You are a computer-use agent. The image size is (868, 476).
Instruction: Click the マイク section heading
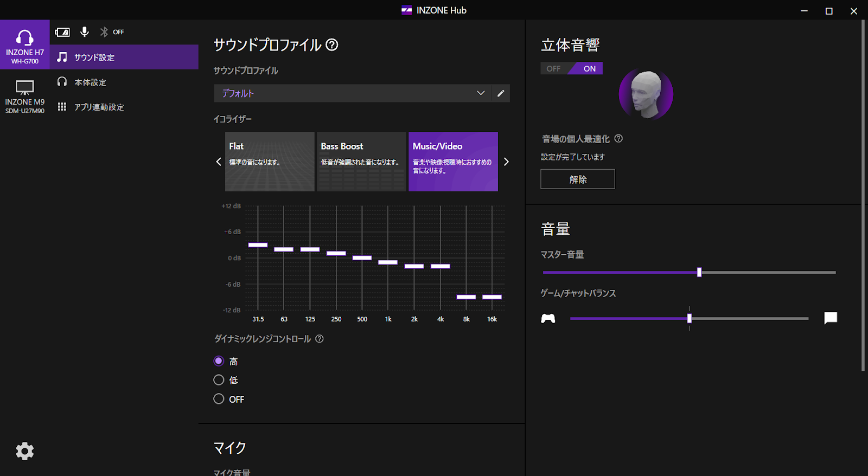pos(230,448)
